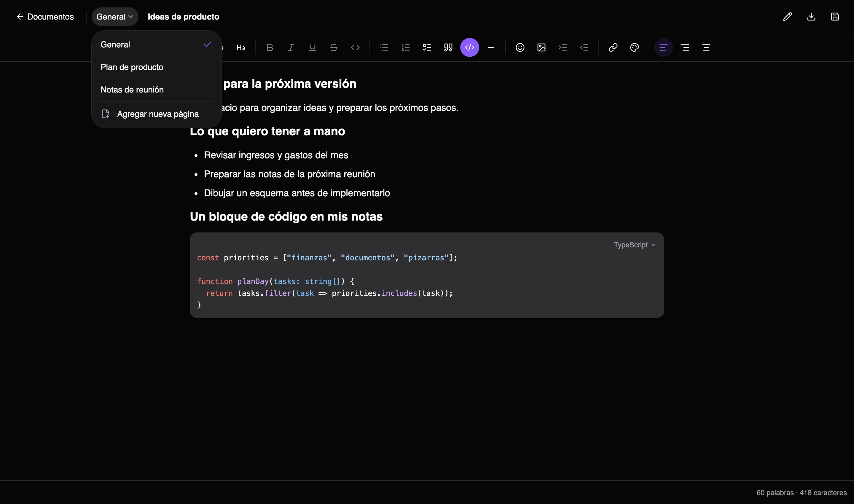854x504 pixels.
Task: Toggle italic formatting
Action: click(x=291, y=47)
